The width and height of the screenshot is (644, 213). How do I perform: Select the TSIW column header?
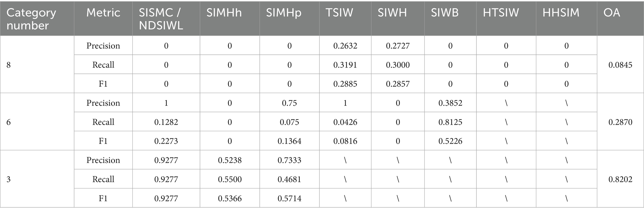click(x=339, y=13)
